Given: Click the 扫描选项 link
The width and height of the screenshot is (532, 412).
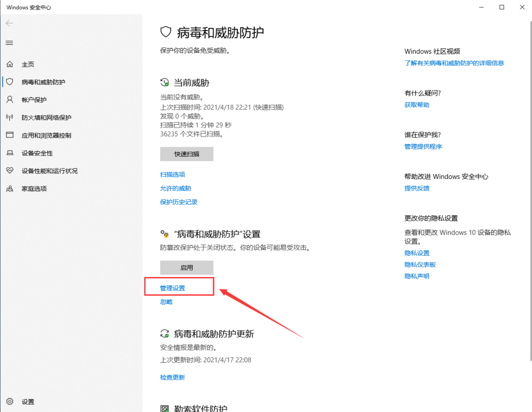Looking at the screenshot, I should (x=172, y=174).
